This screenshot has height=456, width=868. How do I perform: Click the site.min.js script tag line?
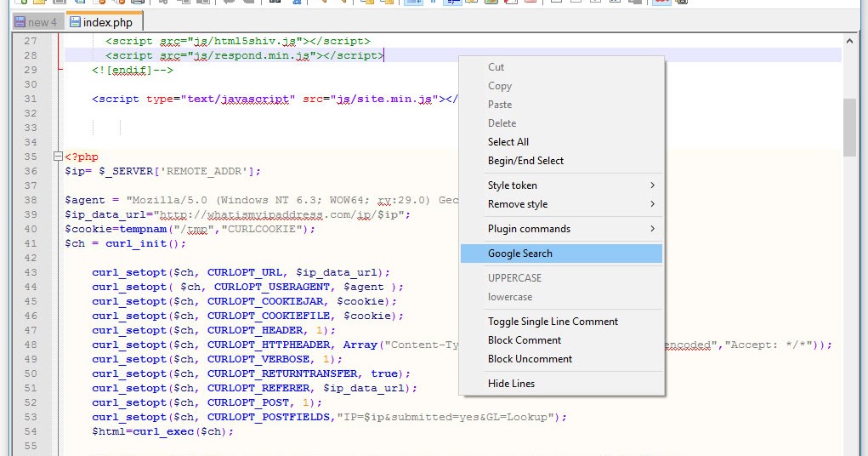(275, 100)
